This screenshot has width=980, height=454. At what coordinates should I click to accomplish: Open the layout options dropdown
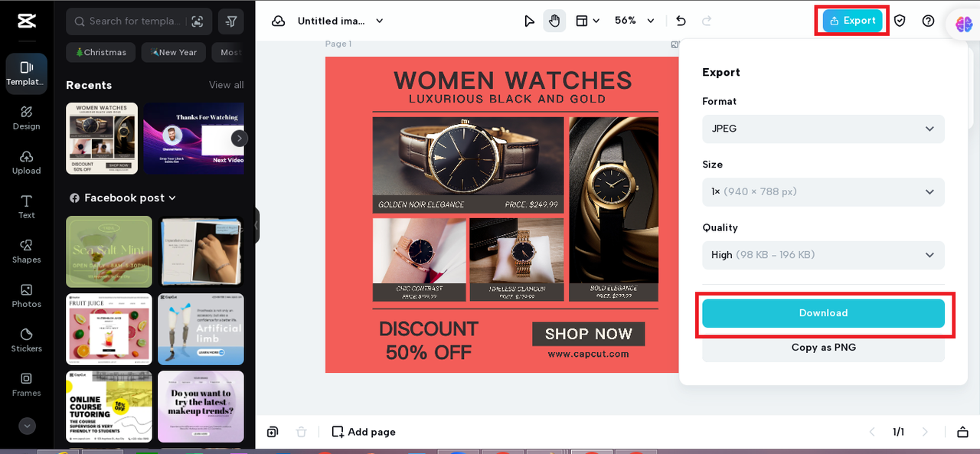pos(587,21)
